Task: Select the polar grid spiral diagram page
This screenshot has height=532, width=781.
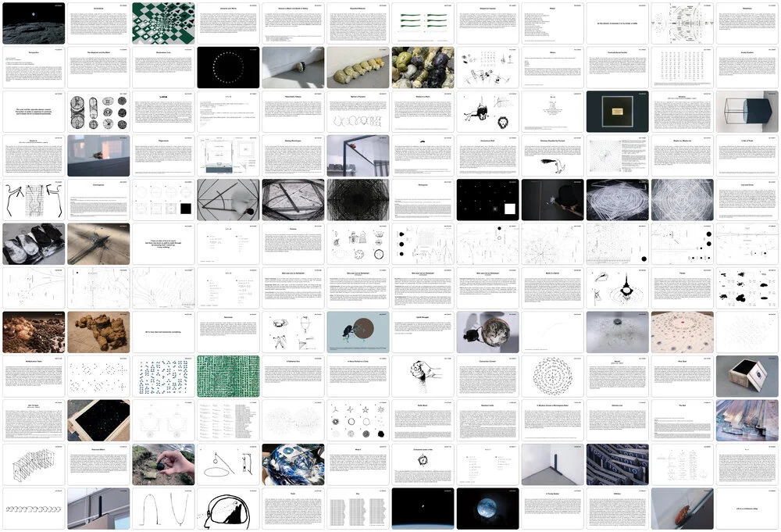Action: click(x=618, y=155)
